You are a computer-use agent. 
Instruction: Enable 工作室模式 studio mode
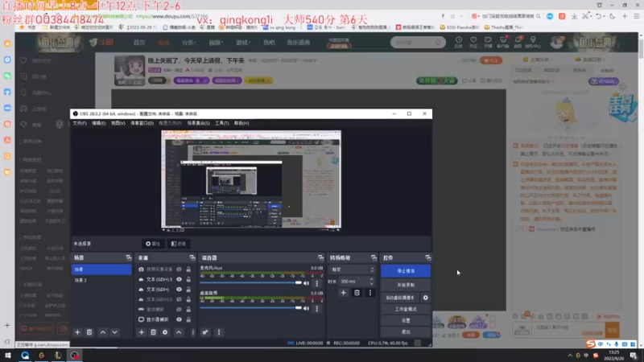tap(406, 309)
